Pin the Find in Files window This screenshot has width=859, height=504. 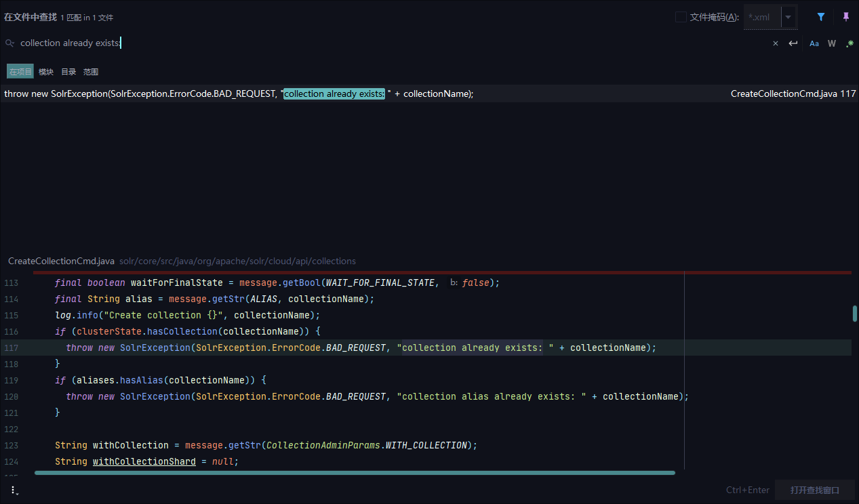(x=845, y=17)
